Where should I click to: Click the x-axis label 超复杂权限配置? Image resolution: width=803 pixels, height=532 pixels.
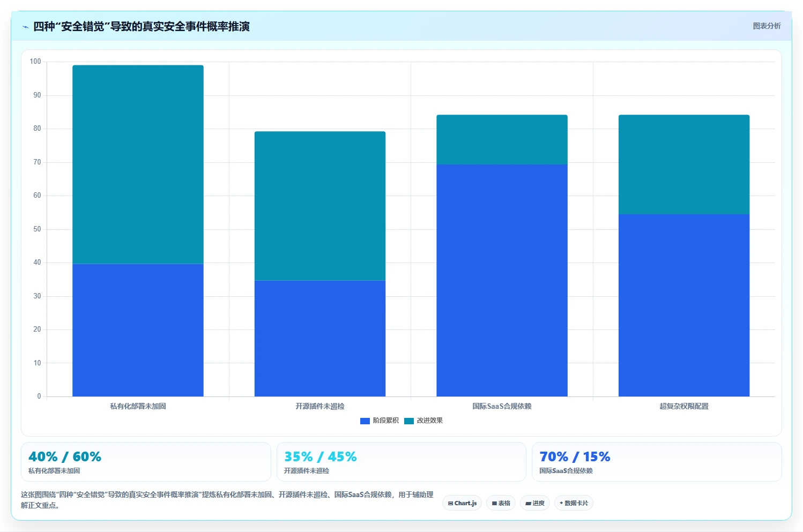pos(684,406)
